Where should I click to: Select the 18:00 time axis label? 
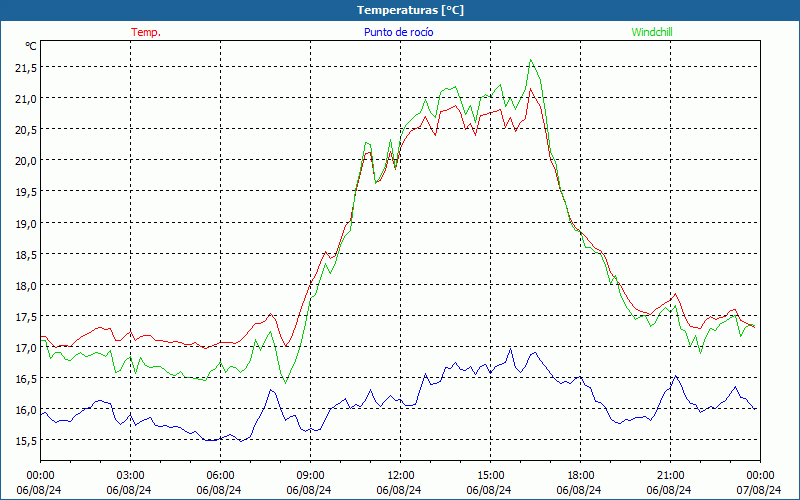pyautogui.click(x=580, y=475)
